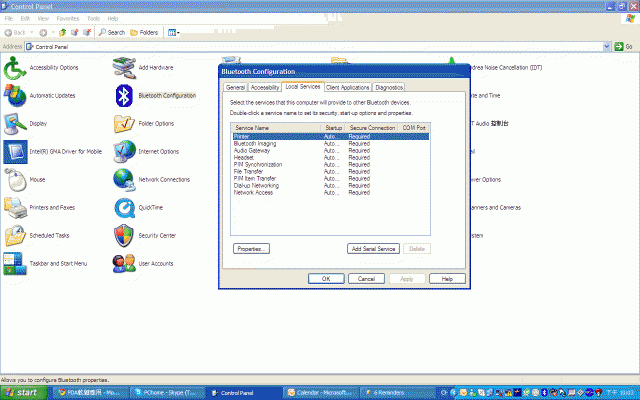Click Cancel in Bluetooth Configuration dialog
Viewport: 640px width, 400px height.
tap(366, 279)
